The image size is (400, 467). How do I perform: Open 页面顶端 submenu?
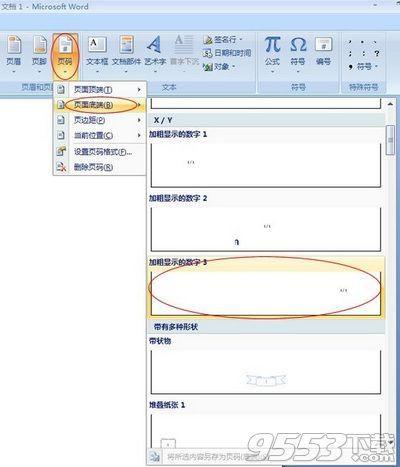[100, 89]
